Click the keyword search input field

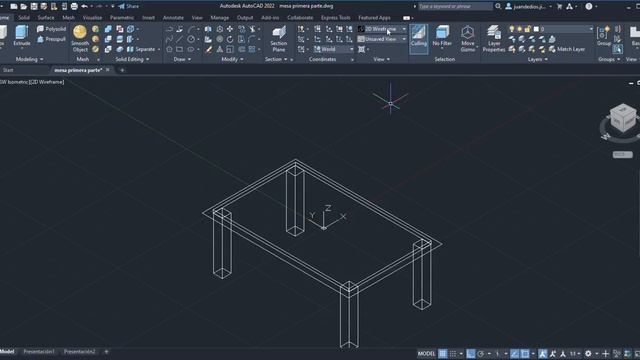point(455,6)
